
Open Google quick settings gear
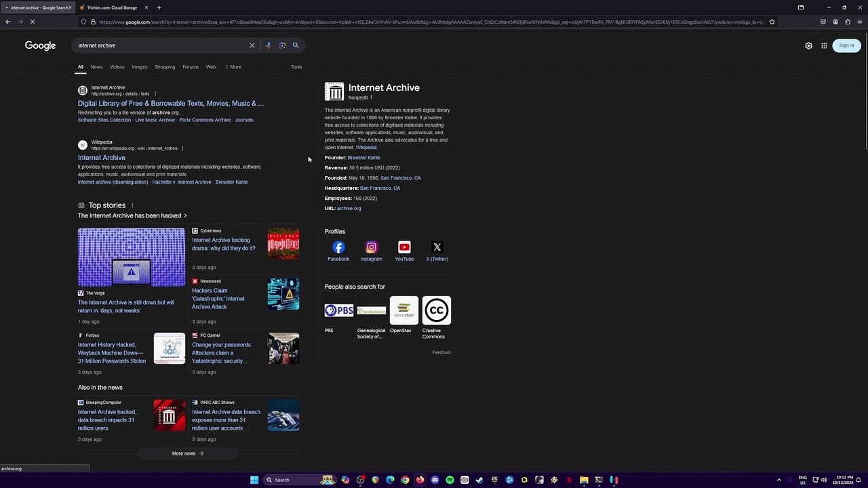tap(808, 45)
